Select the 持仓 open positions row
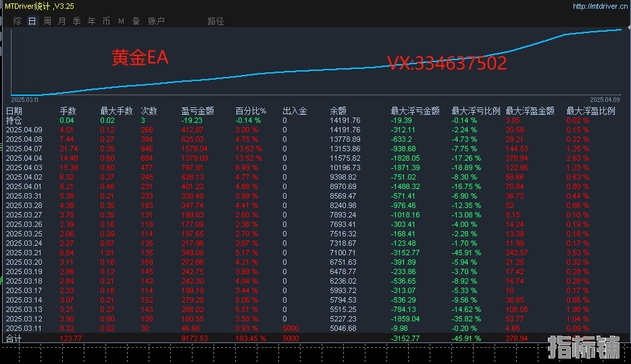Screen dimensions: 631x364 click(315, 120)
